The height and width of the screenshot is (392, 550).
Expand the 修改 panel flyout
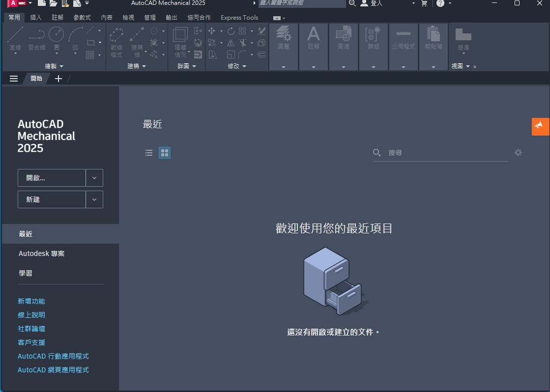(237, 66)
